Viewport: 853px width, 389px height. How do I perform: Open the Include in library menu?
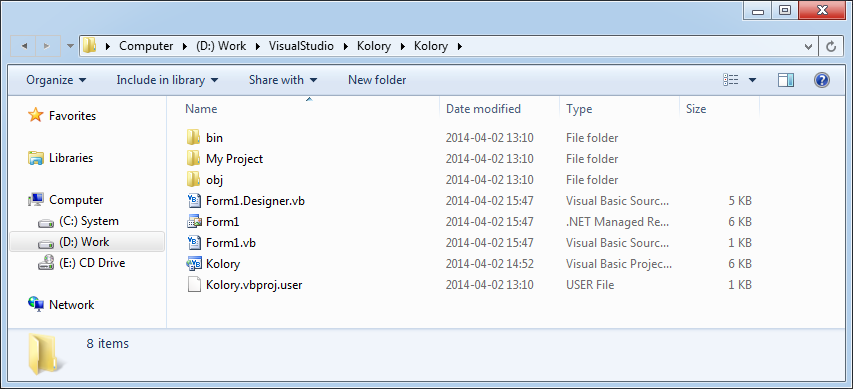(x=167, y=80)
